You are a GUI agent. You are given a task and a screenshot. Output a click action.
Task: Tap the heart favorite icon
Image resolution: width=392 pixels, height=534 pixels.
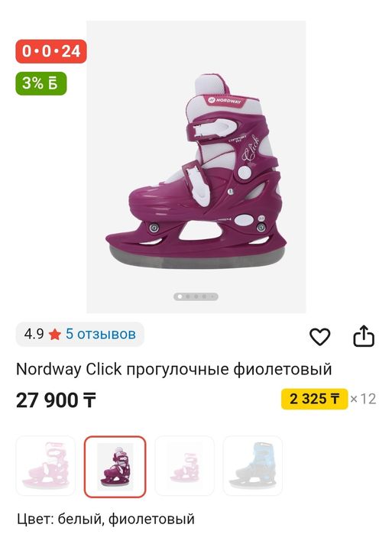[x=319, y=336]
